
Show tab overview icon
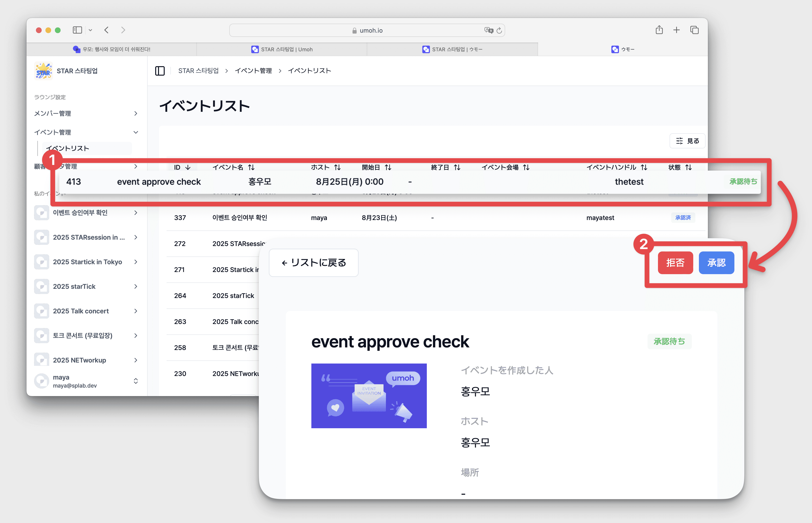[694, 30]
